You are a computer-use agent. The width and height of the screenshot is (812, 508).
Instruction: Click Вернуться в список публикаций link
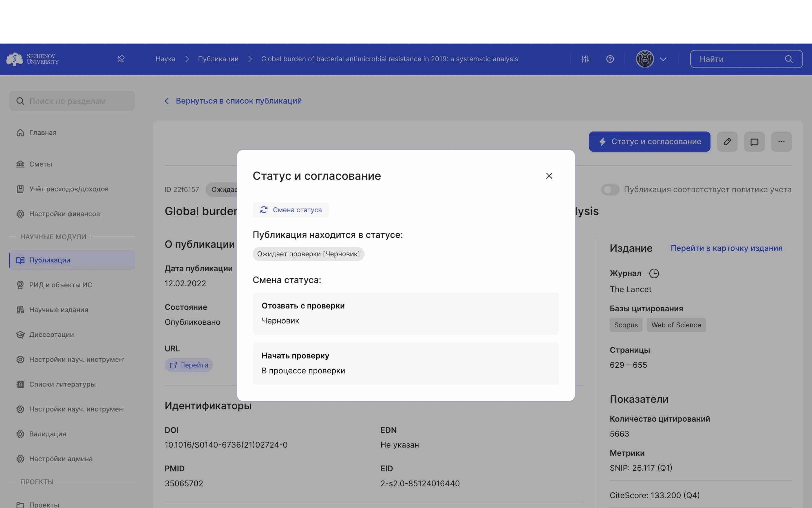(x=239, y=101)
